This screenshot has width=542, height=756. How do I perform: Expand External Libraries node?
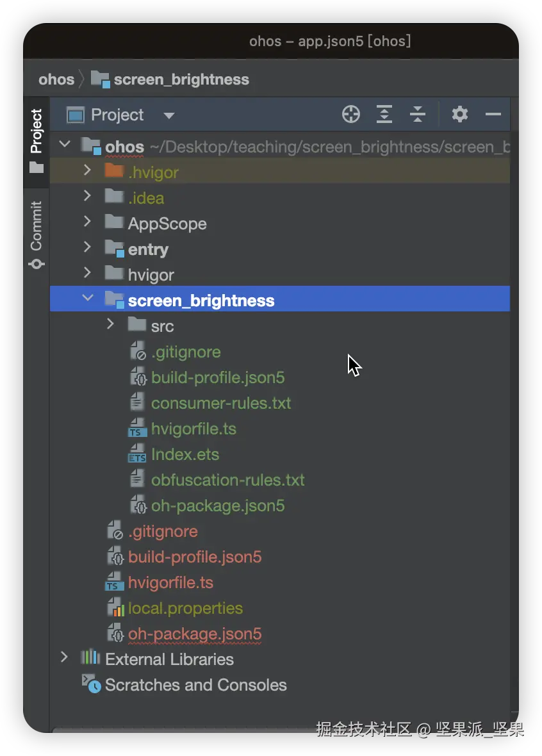64,658
